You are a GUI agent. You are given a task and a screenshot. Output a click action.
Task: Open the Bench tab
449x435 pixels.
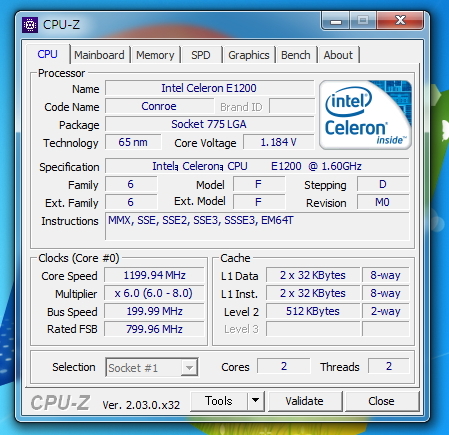(x=296, y=55)
